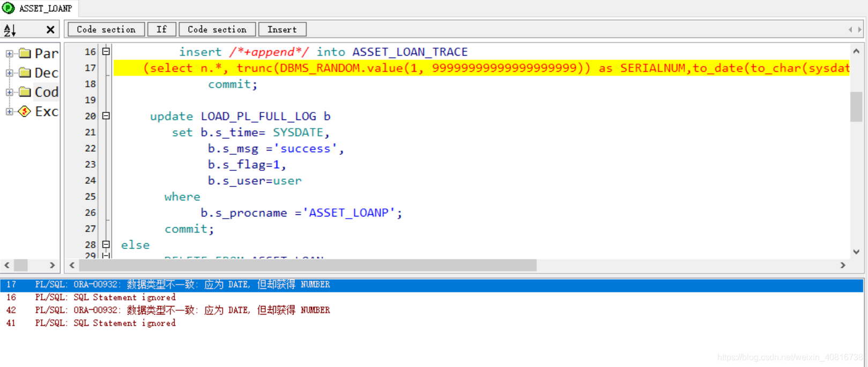868x367 pixels.
Task: Expand the Par tree node
Action: pyautogui.click(x=9, y=54)
